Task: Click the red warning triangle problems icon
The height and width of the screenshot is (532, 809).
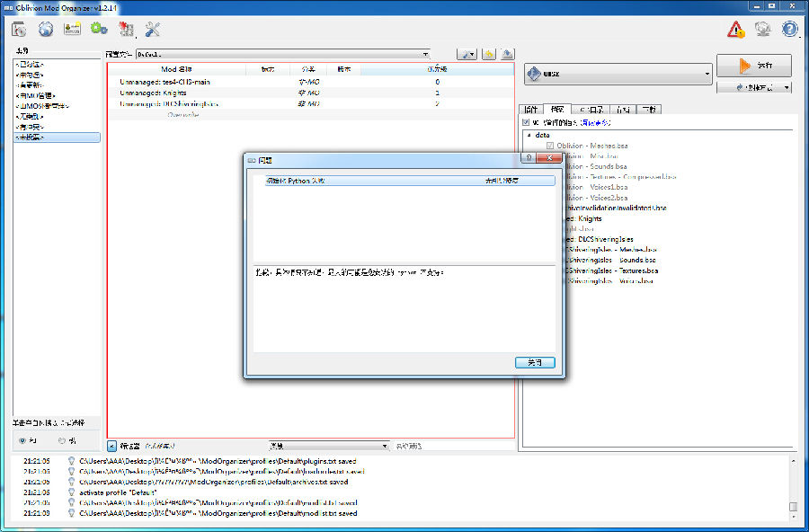Action: pyautogui.click(x=735, y=30)
